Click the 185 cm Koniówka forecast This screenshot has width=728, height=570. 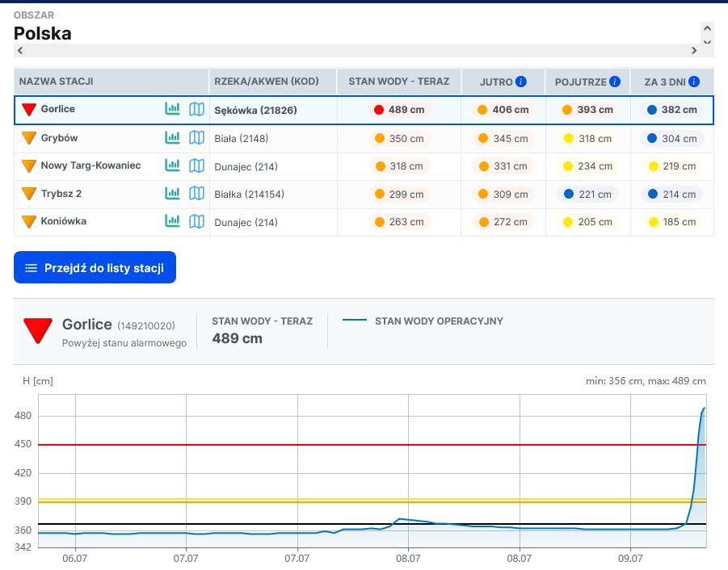672,222
